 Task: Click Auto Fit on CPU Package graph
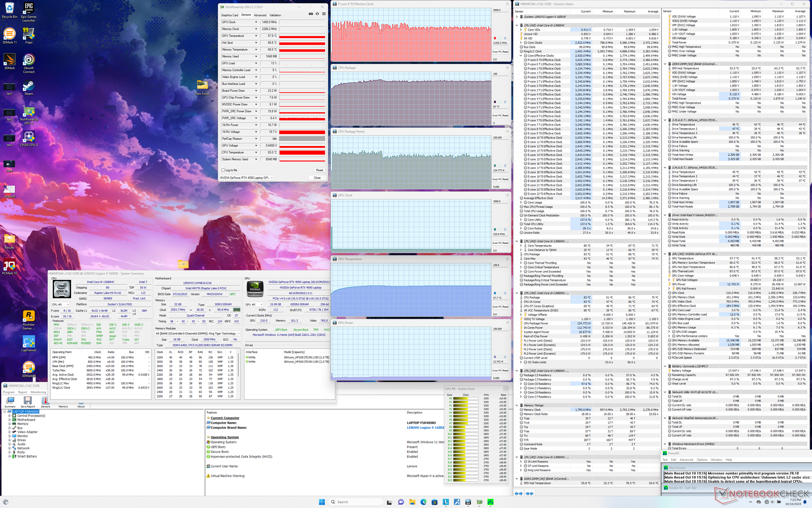pyautogui.click(x=497, y=116)
